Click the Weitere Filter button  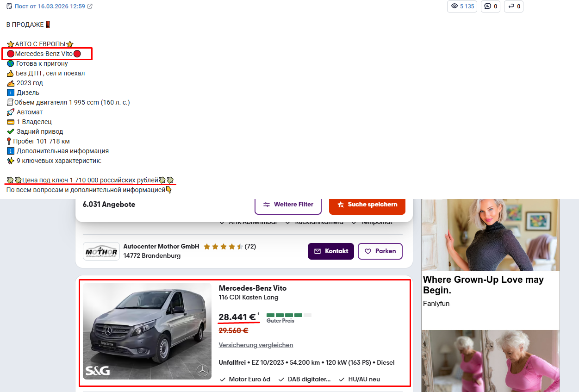(x=288, y=205)
